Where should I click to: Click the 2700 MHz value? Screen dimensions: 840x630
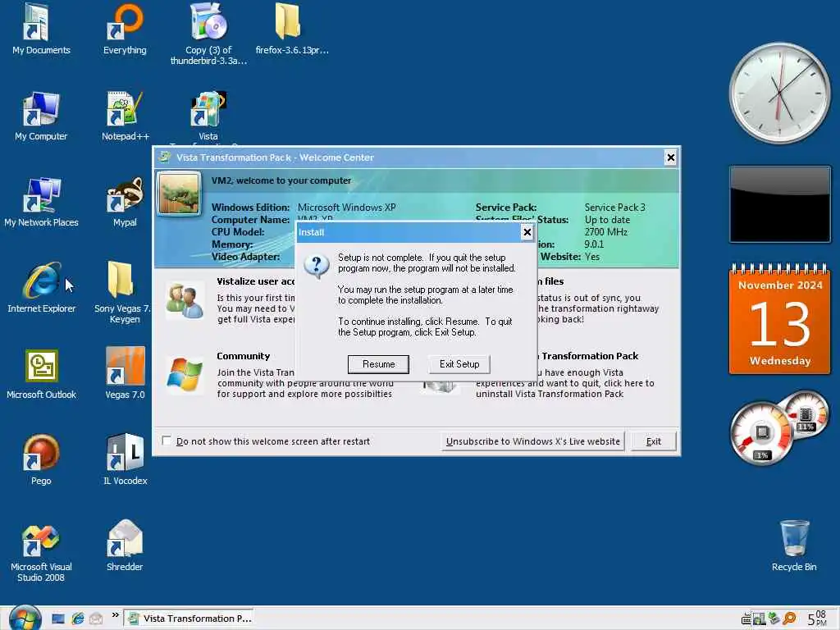click(606, 232)
